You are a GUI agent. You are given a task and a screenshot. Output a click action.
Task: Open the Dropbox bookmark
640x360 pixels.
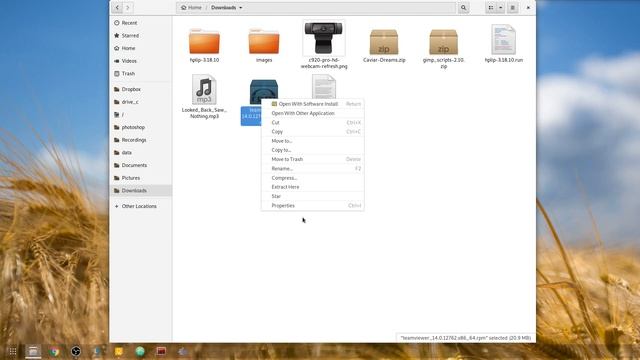tap(140, 89)
